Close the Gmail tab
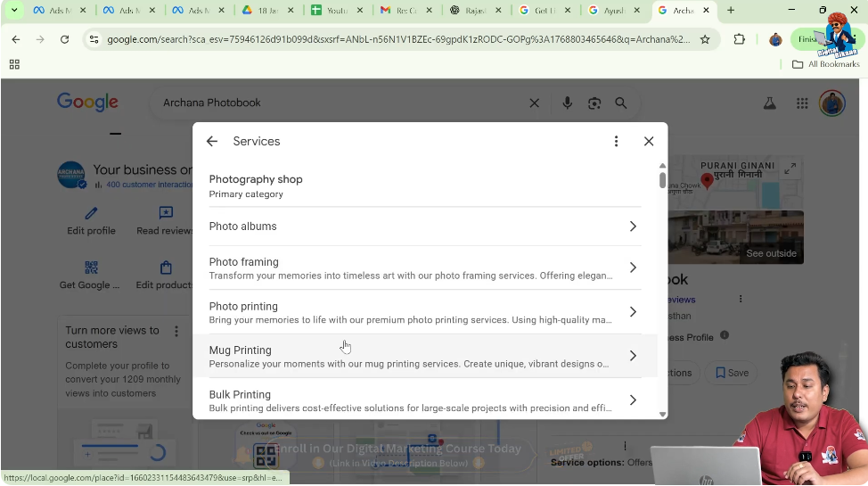This screenshot has width=868, height=486. coord(429,10)
